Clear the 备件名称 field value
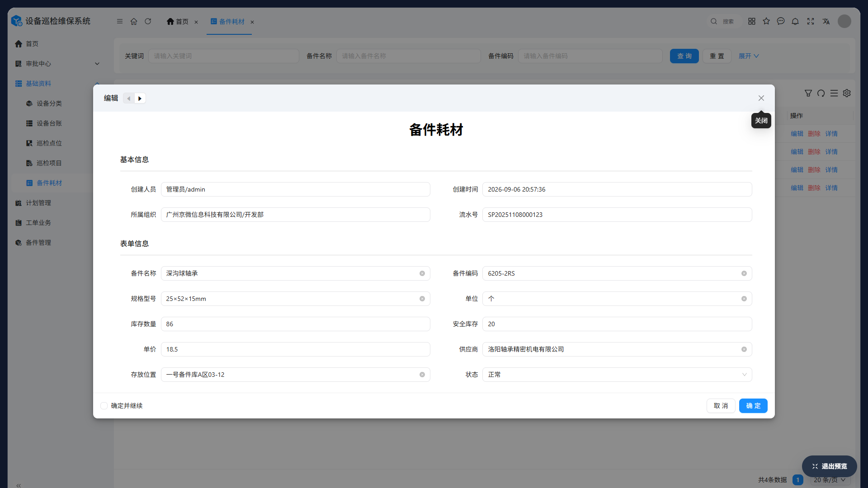Screen dimensions: 868x488 422,273
